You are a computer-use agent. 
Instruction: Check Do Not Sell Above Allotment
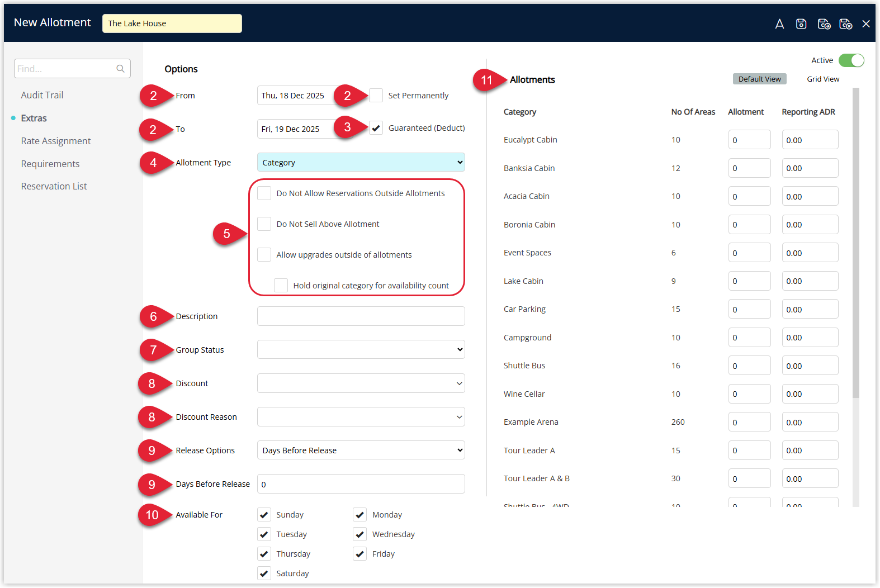pos(264,224)
